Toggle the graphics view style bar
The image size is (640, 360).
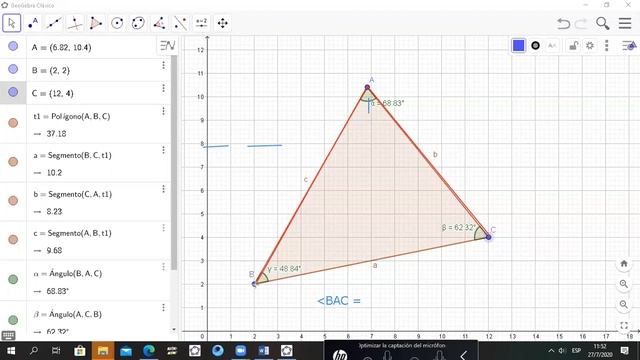tap(629, 46)
